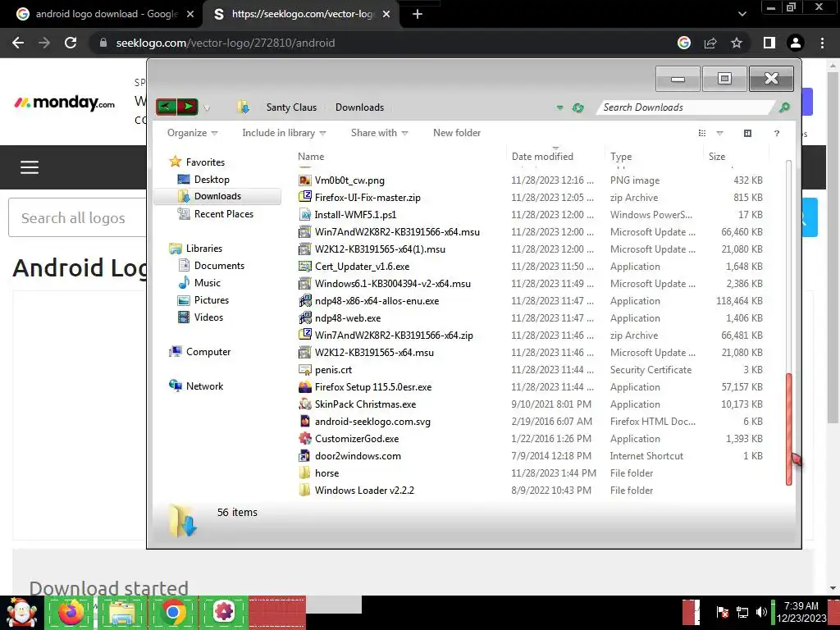Select Libraries in the navigation pane
840x630 pixels.
[204, 248]
